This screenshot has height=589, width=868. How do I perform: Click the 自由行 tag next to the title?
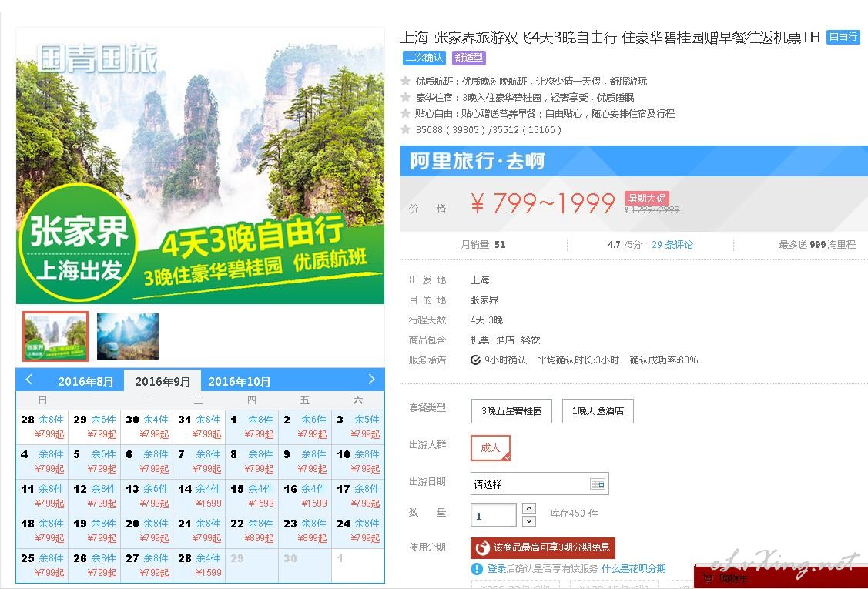tap(843, 37)
